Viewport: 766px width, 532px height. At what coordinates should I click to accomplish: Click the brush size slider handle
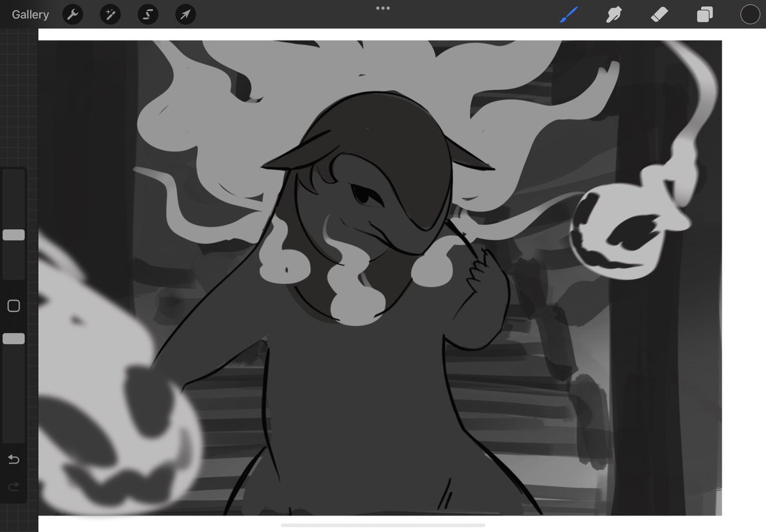[x=13, y=235]
